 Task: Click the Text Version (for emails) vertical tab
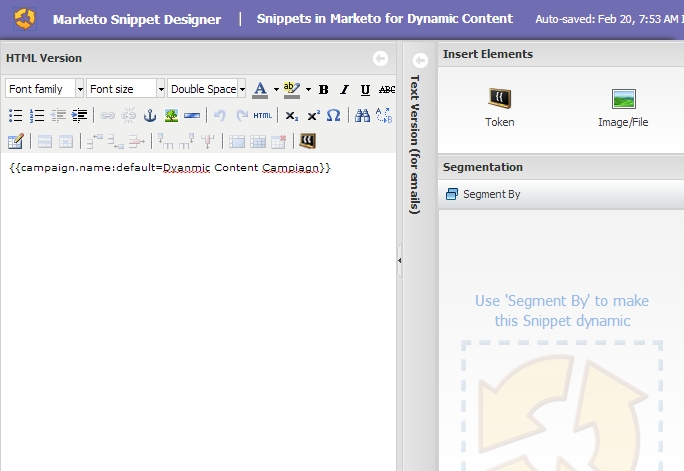pyautogui.click(x=415, y=144)
